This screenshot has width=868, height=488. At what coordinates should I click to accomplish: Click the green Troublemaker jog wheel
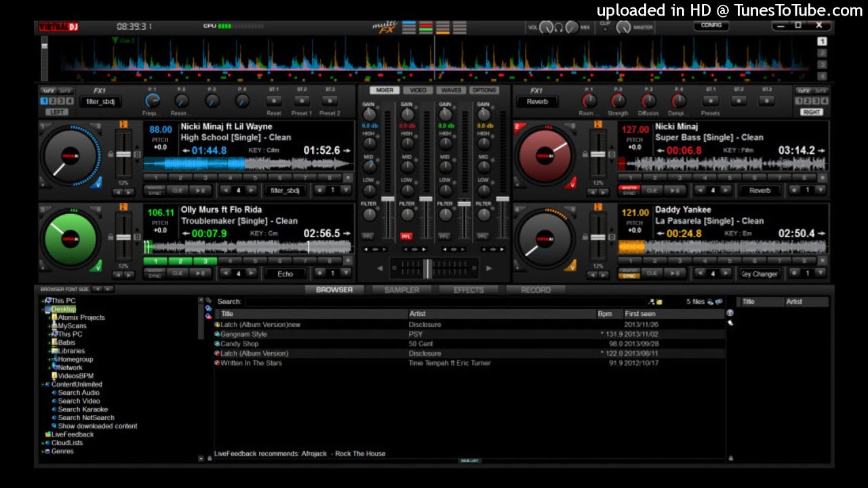pos(71,238)
